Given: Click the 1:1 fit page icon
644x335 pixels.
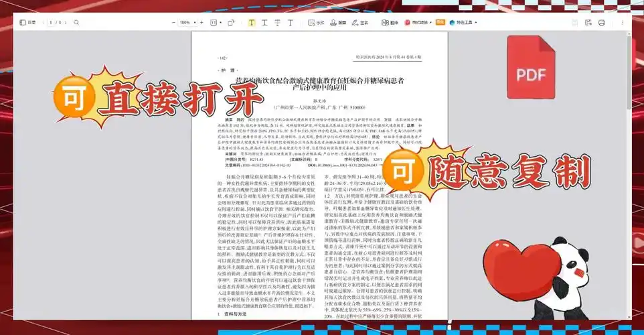Looking at the screenshot, I should pyautogui.click(x=214, y=23).
